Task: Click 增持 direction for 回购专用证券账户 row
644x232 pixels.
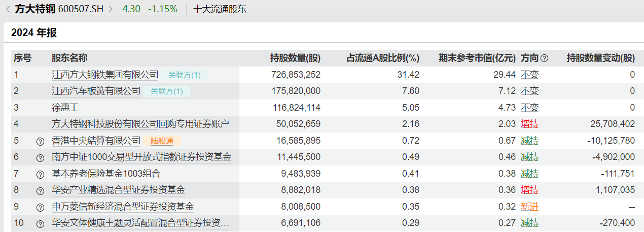Action: pyautogui.click(x=530, y=124)
